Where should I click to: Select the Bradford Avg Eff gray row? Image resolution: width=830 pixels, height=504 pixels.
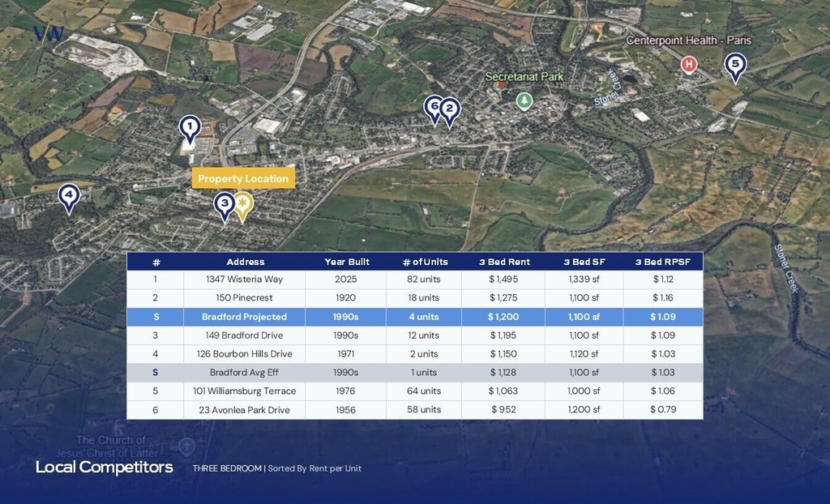pos(414,373)
